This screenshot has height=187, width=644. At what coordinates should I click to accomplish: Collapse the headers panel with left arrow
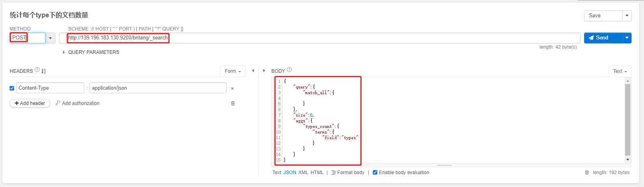coord(253,71)
